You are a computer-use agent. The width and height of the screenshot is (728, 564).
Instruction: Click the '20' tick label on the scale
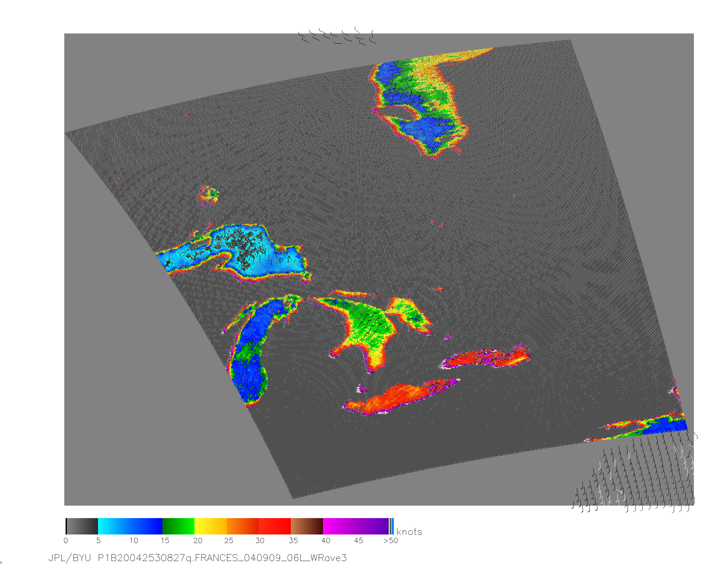pos(198,541)
